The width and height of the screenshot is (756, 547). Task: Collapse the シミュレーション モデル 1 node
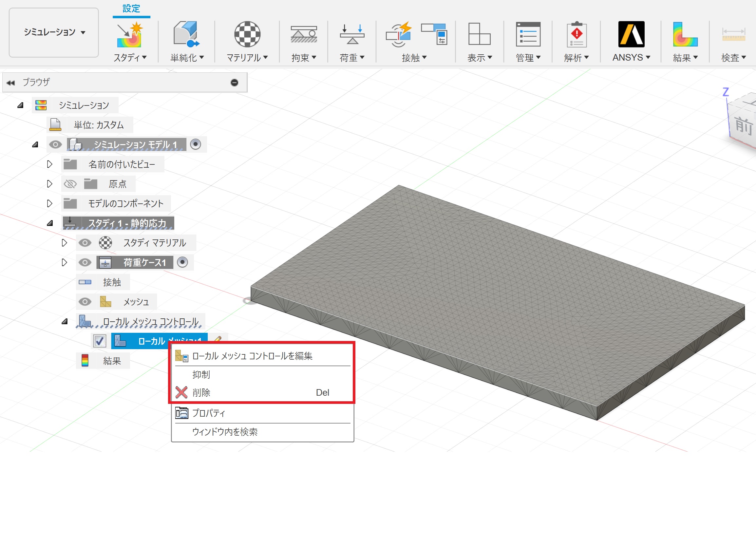click(35, 145)
